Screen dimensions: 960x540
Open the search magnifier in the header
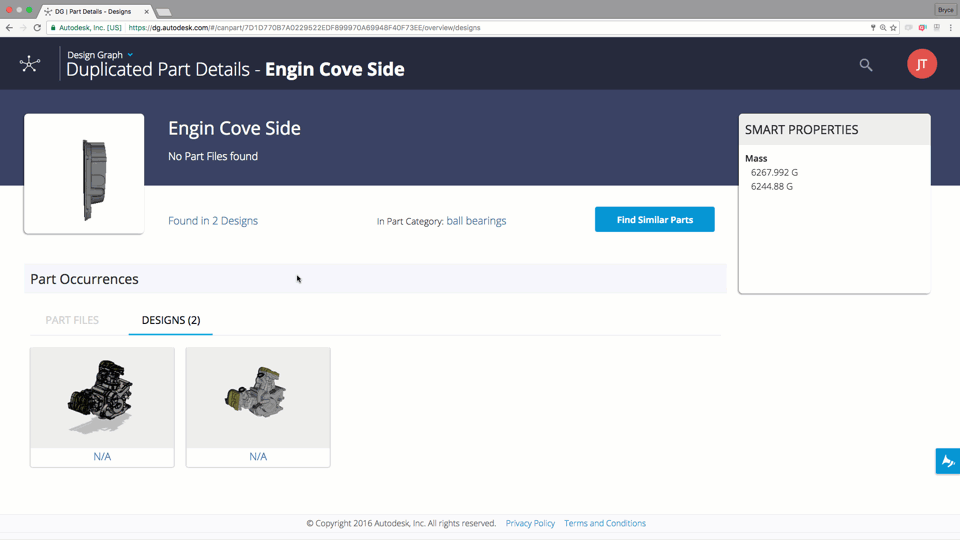tap(865, 65)
